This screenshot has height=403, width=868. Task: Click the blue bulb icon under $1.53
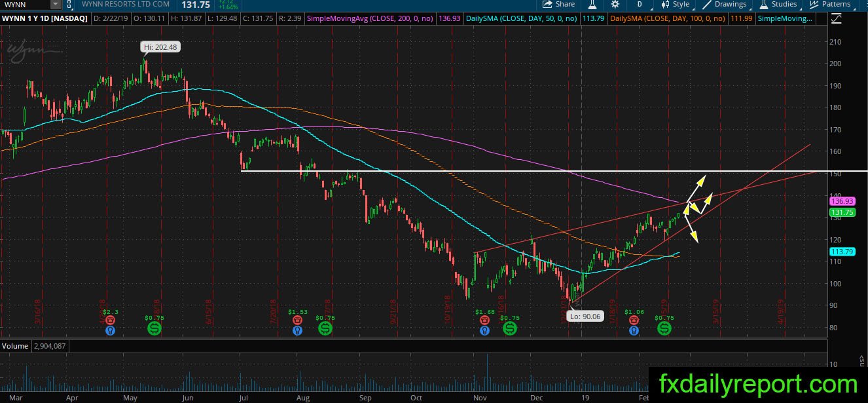click(298, 331)
